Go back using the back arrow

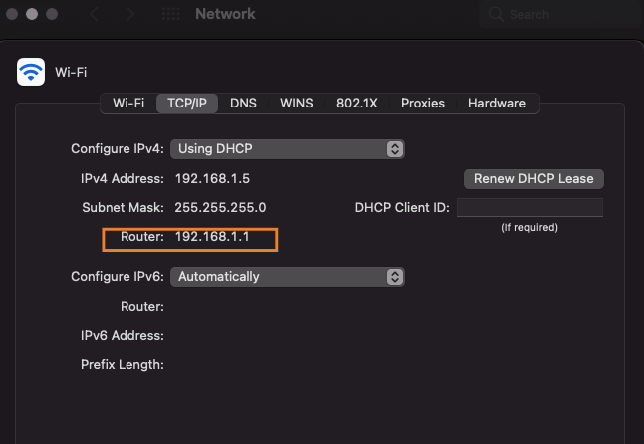[96, 15]
